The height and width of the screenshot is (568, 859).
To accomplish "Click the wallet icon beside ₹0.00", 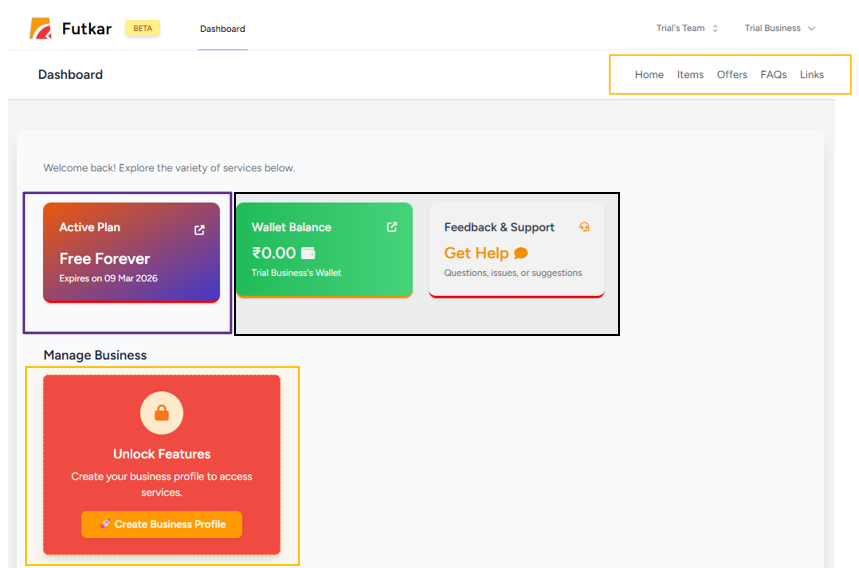I will click(308, 253).
